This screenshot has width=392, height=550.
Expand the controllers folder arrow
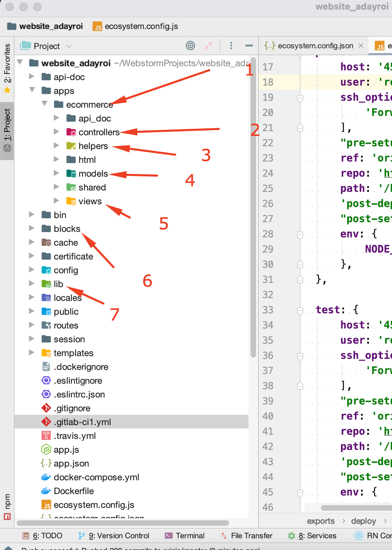(57, 131)
